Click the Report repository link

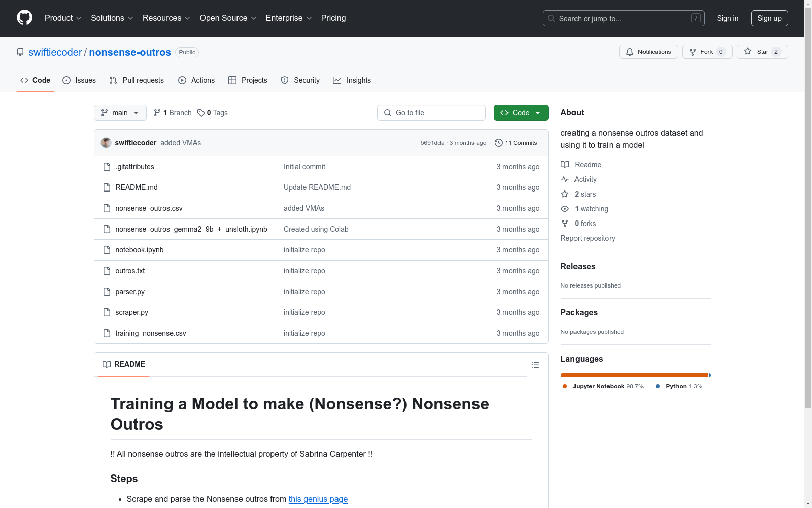pyautogui.click(x=588, y=238)
